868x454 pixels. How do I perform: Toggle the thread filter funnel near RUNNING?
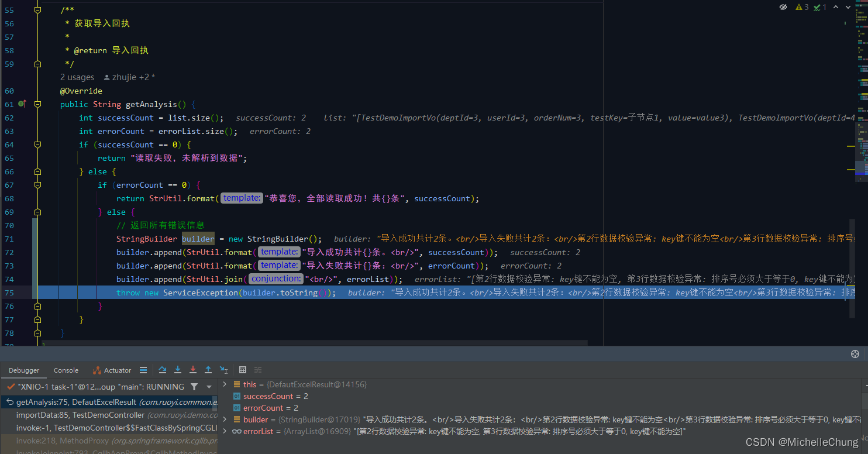pyautogui.click(x=195, y=386)
